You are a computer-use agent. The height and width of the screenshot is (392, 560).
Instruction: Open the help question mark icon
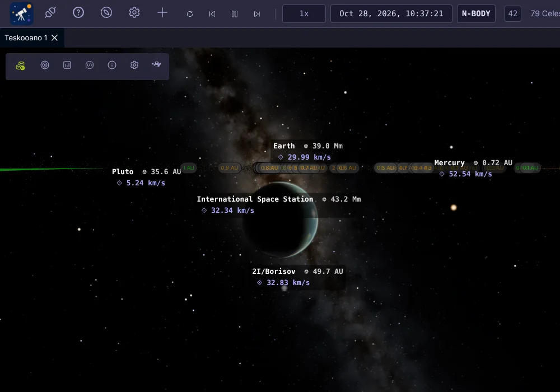click(x=78, y=13)
